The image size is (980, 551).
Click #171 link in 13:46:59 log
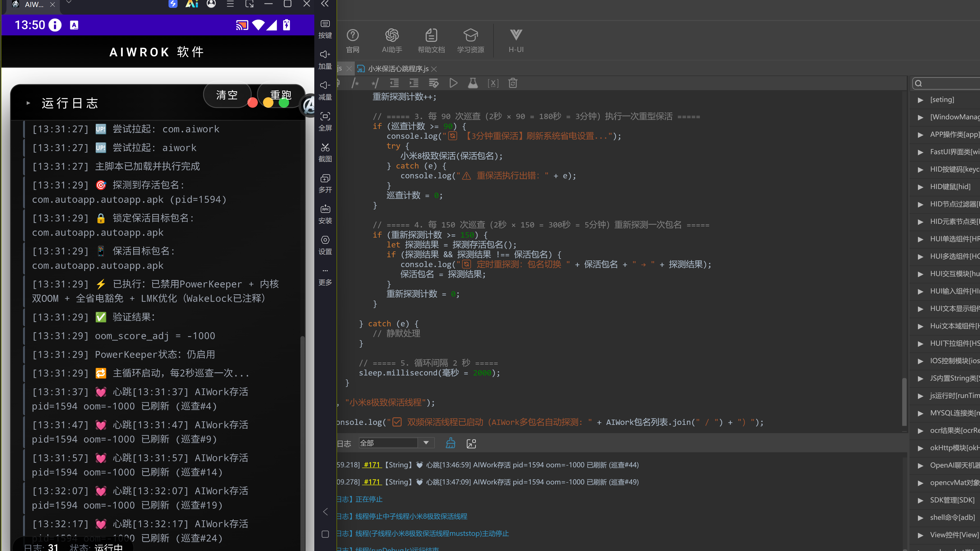pyautogui.click(x=372, y=465)
